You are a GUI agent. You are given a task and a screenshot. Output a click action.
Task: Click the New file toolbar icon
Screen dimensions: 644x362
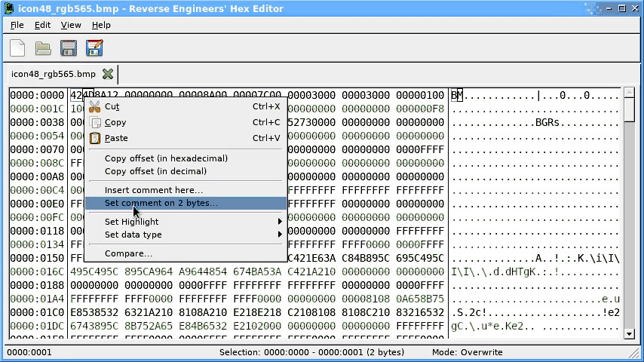(x=17, y=48)
